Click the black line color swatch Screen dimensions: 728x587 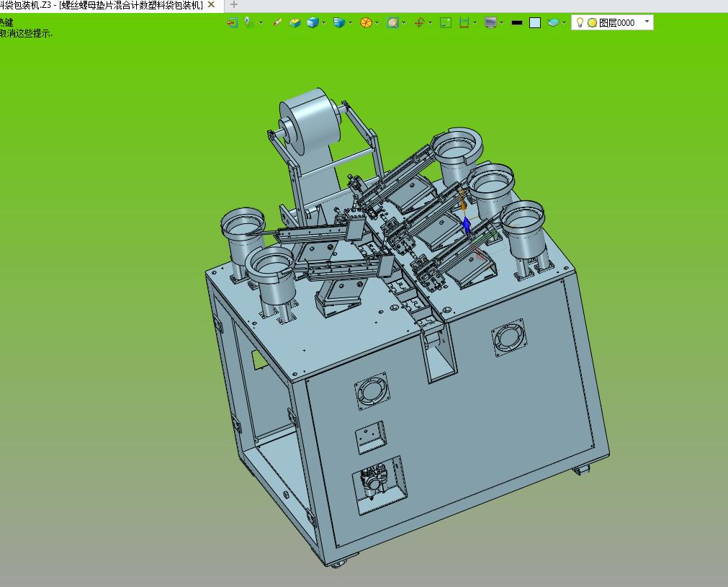[517, 23]
